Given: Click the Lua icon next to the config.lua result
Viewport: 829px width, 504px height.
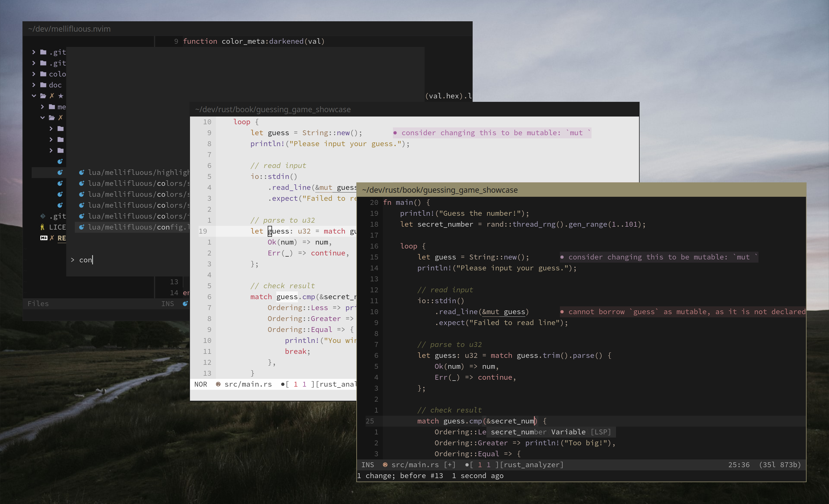Looking at the screenshot, I should coord(82,227).
